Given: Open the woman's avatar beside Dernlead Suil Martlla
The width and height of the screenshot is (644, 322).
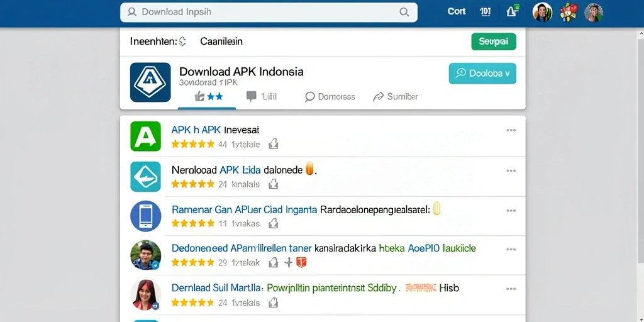Looking at the screenshot, I should pos(145,295).
